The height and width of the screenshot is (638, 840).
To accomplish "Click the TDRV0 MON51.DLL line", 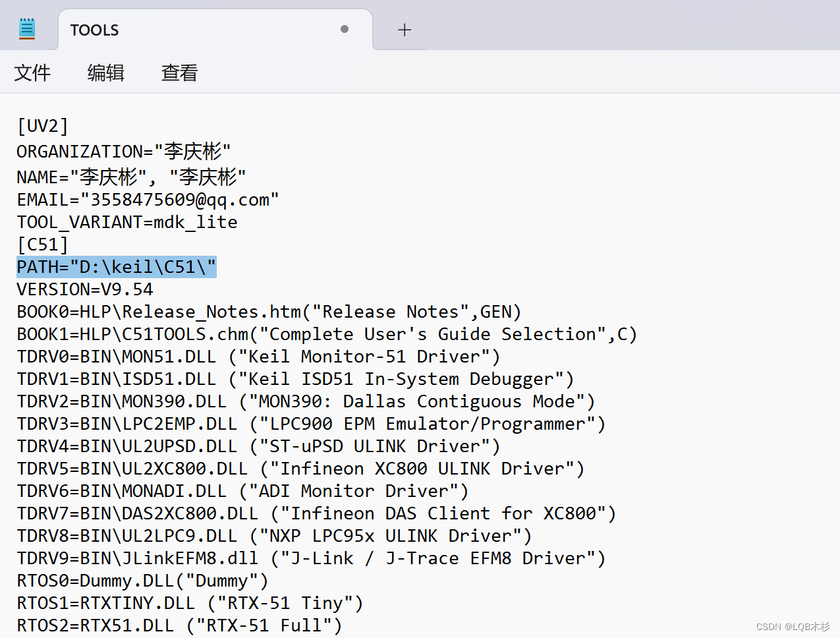I will tap(259, 357).
